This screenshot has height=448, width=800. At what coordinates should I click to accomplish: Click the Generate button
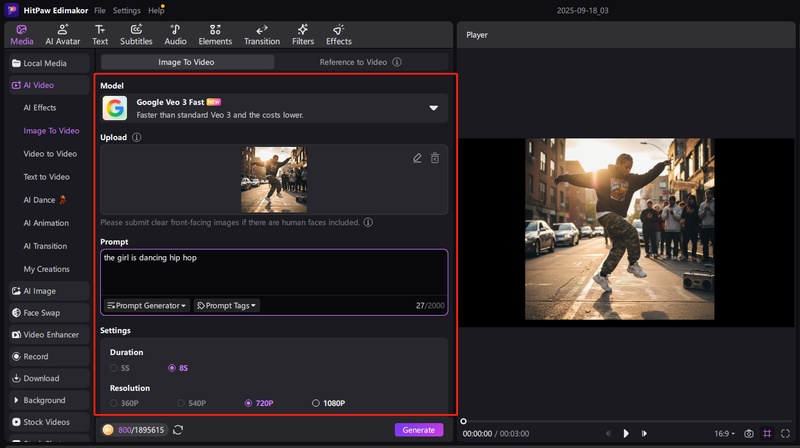click(x=419, y=430)
